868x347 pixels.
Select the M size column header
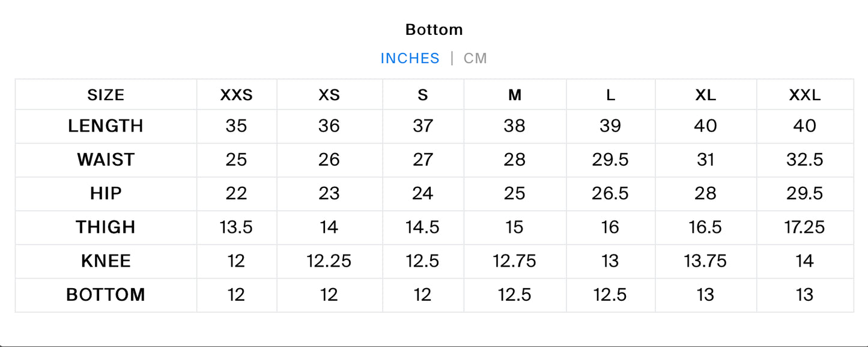pyautogui.click(x=515, y=95)
